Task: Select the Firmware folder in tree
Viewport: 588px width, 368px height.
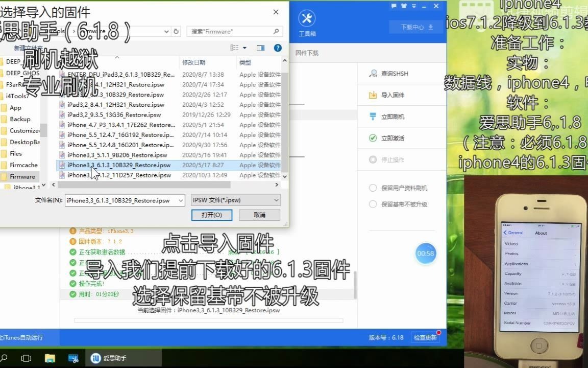Action: [22, 176]
